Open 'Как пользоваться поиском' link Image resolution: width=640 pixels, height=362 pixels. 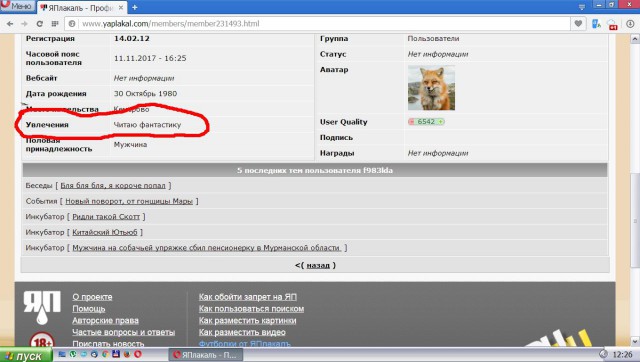tap(251, 309)
